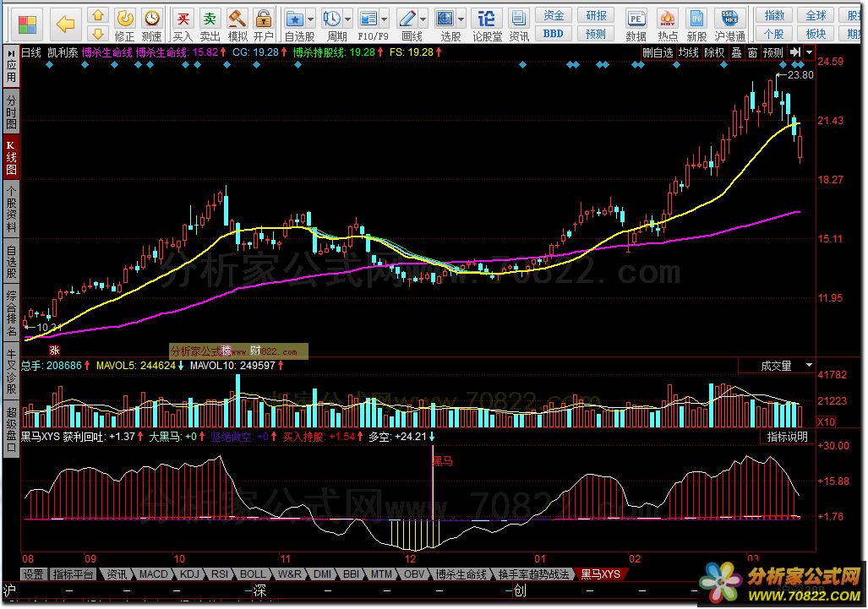This screenshot has height=609, width=868.
Task: Open the 修正 correction tool
Action: click(124, 24)
